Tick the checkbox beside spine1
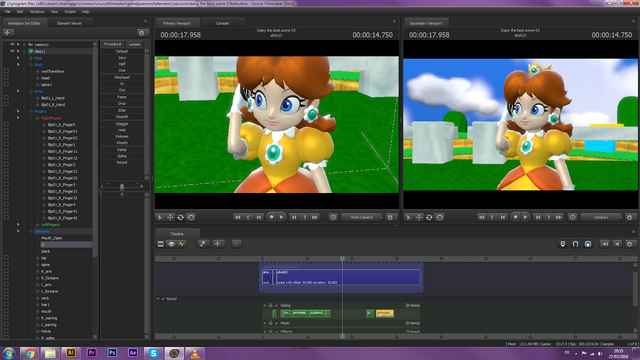 [x=6, y=84]
